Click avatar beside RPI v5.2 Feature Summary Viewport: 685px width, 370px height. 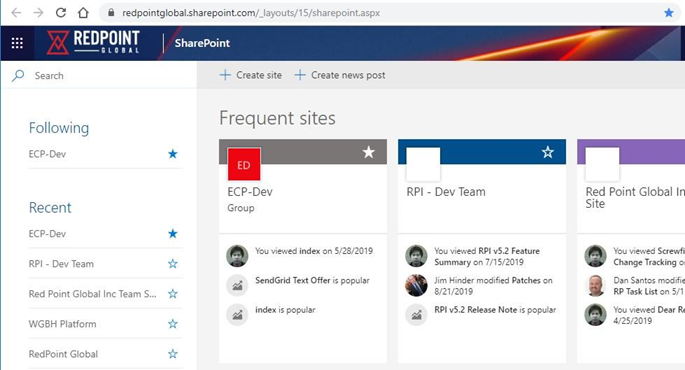pyautogui.click(x=416, y=256)
